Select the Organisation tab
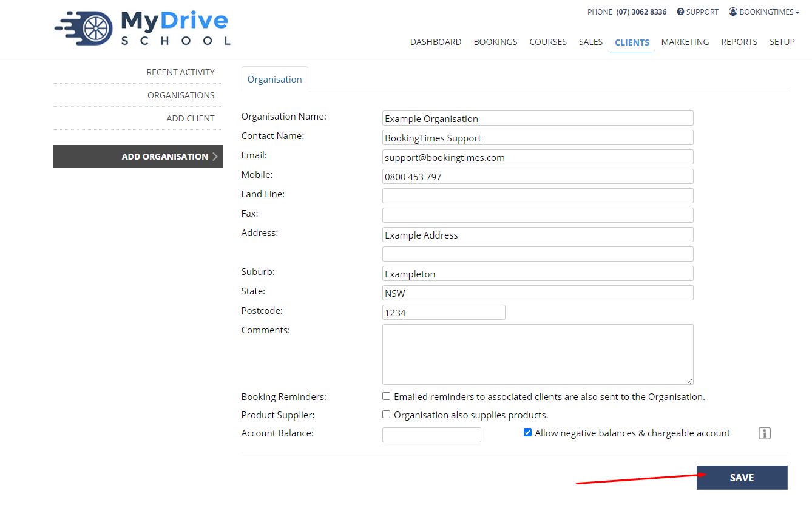The height and width of the screenshot is (508, 812). point(274,80)
